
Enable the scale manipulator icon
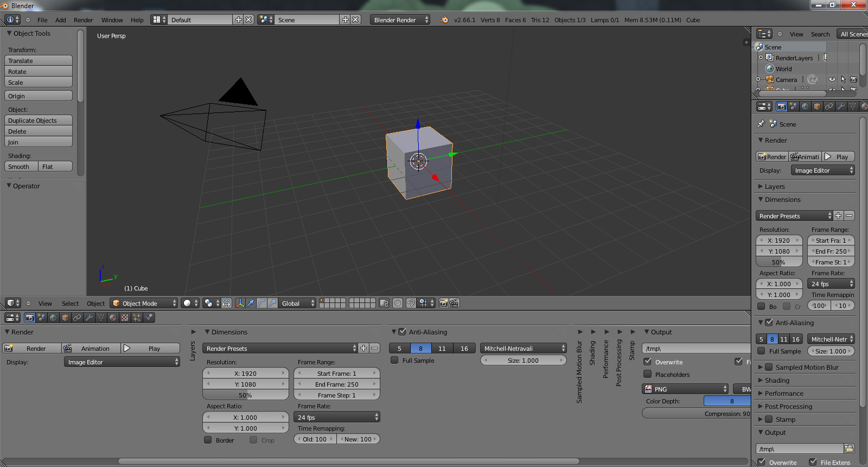pos(272,303)
